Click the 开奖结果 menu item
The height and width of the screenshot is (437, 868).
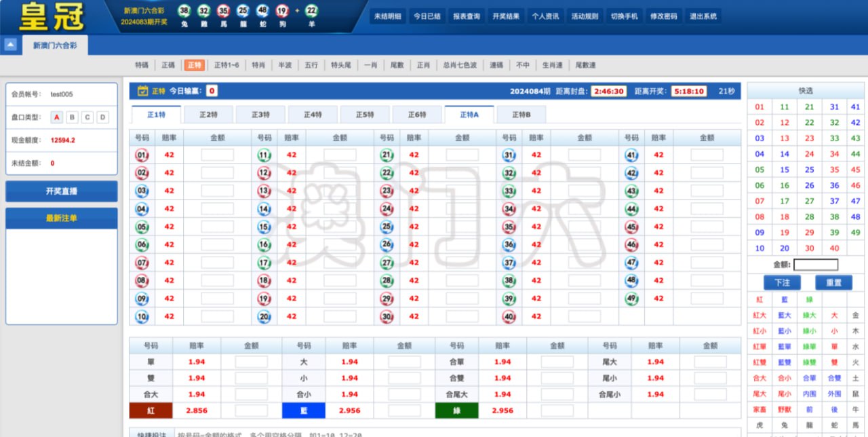pos(506,15)
